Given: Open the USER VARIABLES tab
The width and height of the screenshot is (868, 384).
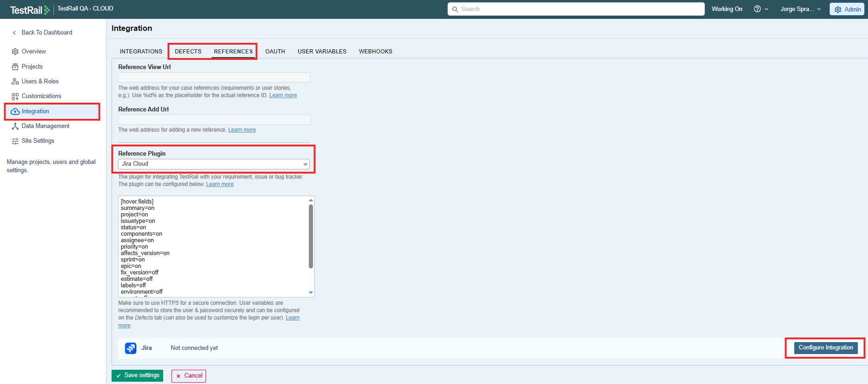Looking at the screenshot, I should pos(322,52).
